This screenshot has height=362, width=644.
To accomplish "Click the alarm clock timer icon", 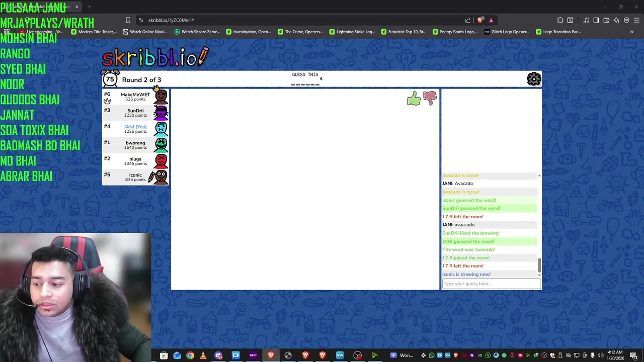I will pos(110,79).
